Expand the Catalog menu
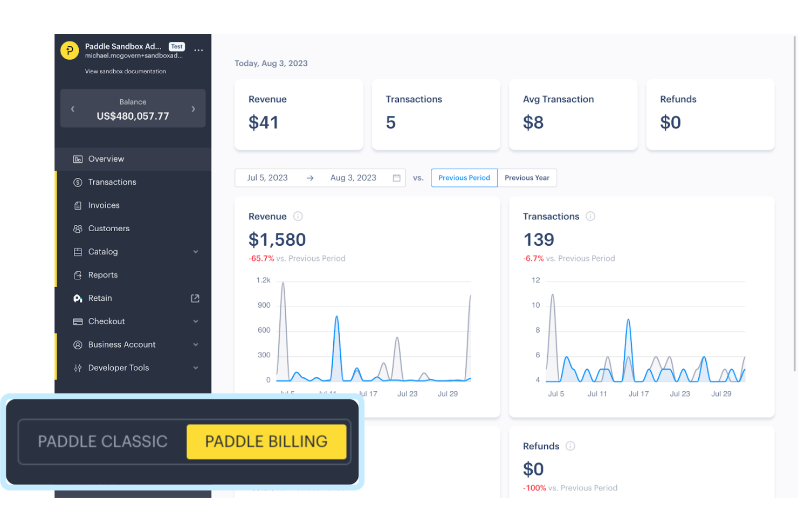Screen dimensions: 798x532 (x=196, y=252)
